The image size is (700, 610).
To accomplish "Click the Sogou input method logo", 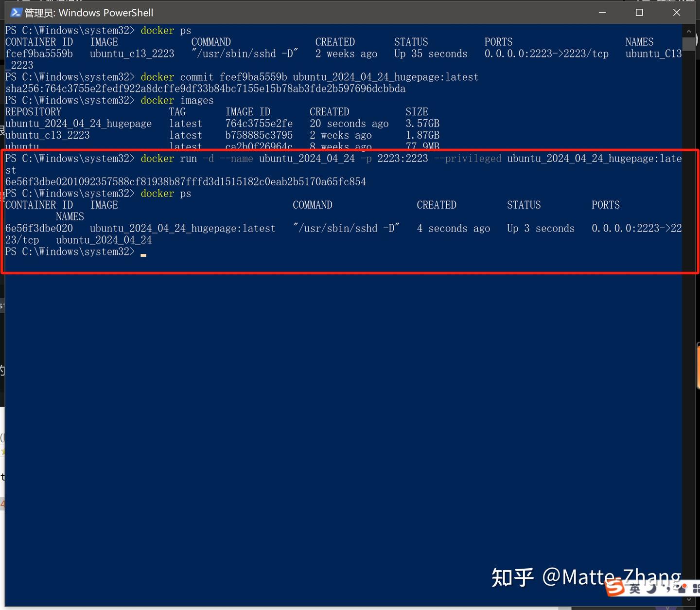I will [x=615, y=587].
